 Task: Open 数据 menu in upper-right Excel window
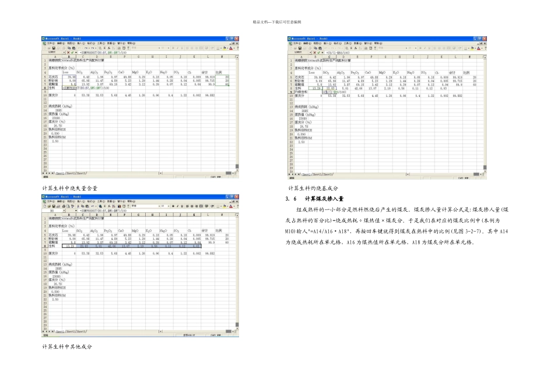357,43
